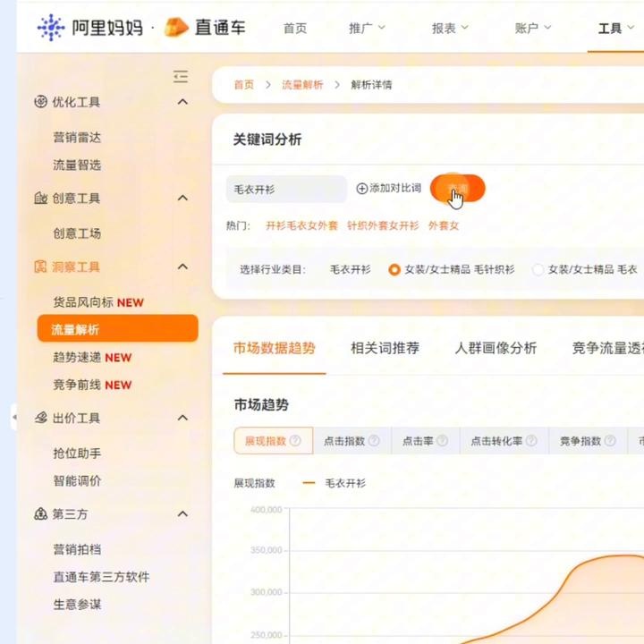Open 流量智选 in sidebar

77,165
